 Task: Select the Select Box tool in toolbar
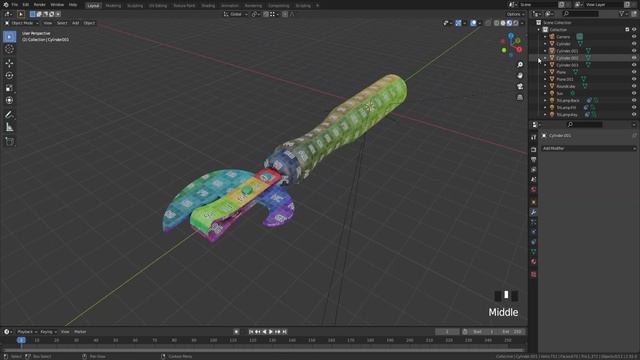(x=9, y=37)
